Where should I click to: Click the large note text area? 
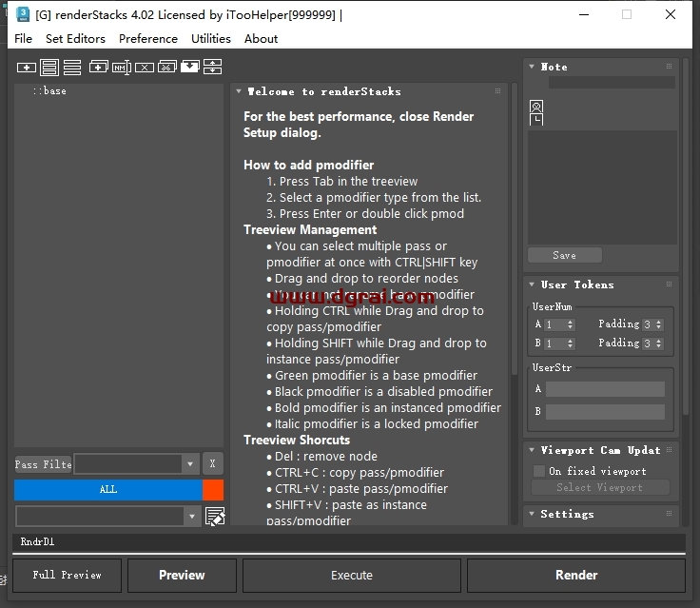point(602,187)
